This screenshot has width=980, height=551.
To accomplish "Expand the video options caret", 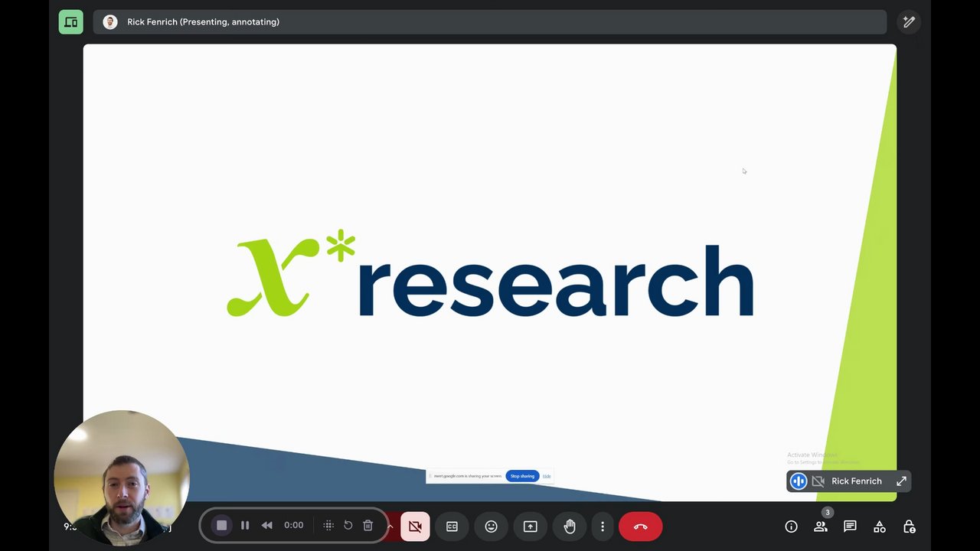I will coord(391,526).
